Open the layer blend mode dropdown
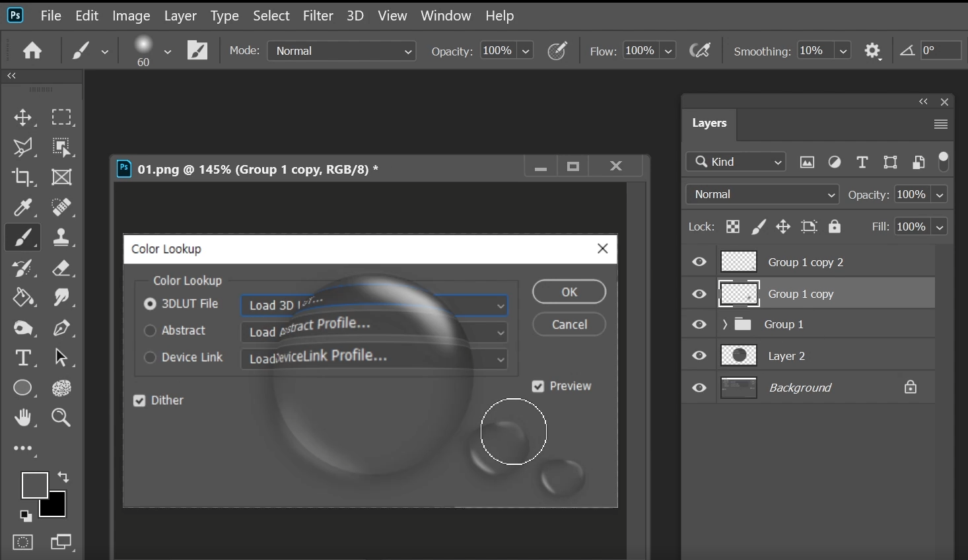 [763, 194]
